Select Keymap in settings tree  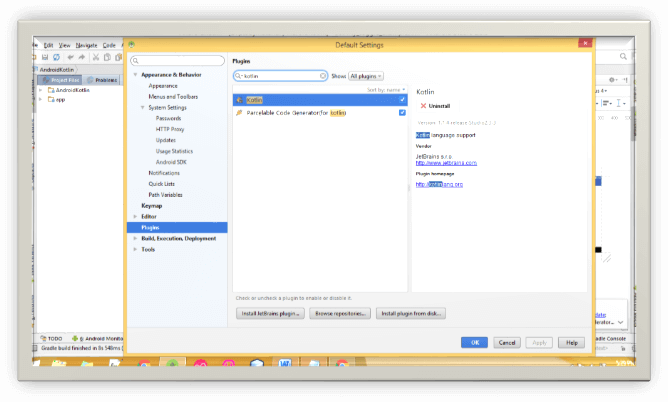[152, 206]
